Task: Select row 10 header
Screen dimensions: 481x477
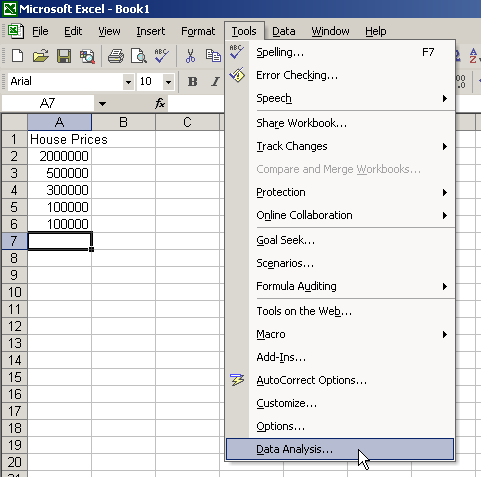Action: (x=14, y=292)
